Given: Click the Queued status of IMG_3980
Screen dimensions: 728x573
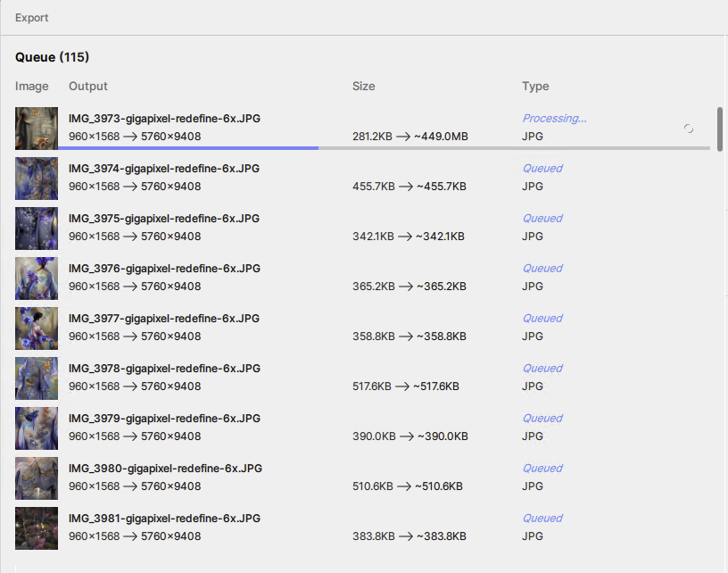Looking at the screenshot, I should coord(542,468).
